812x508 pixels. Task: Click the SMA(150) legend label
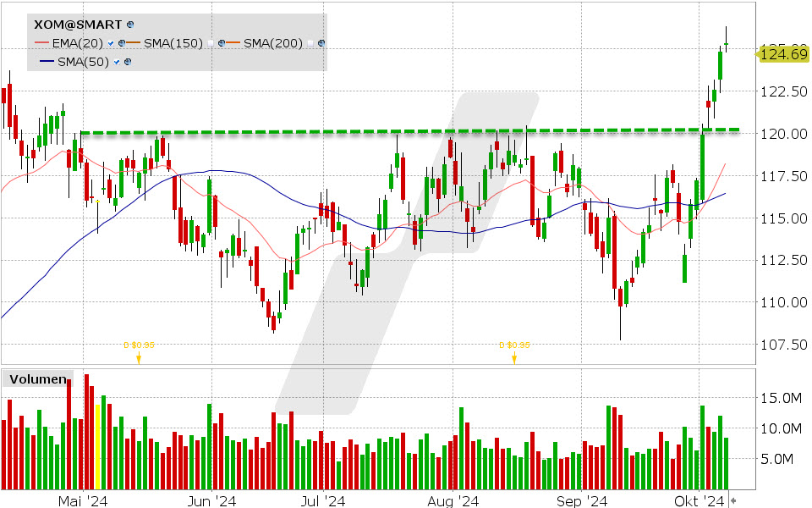pos(173,43)
